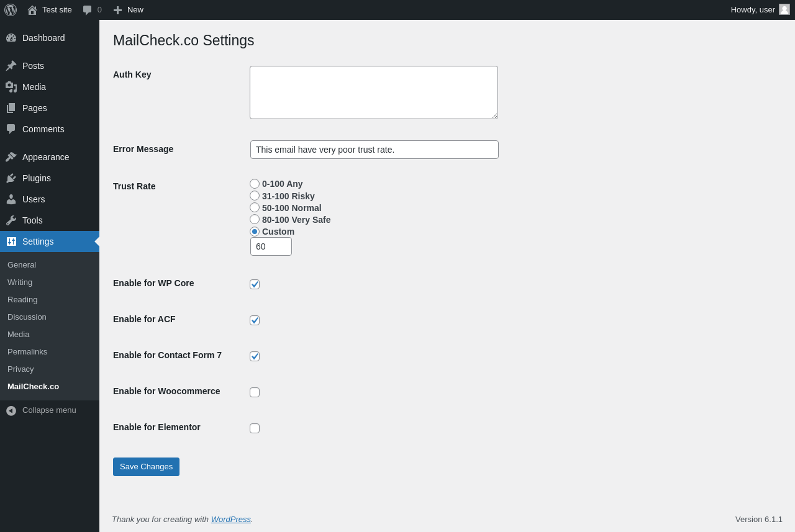Visit Test site from admin bar
The height and width of the screenshot is (532, 795).
tap(57, 9)
